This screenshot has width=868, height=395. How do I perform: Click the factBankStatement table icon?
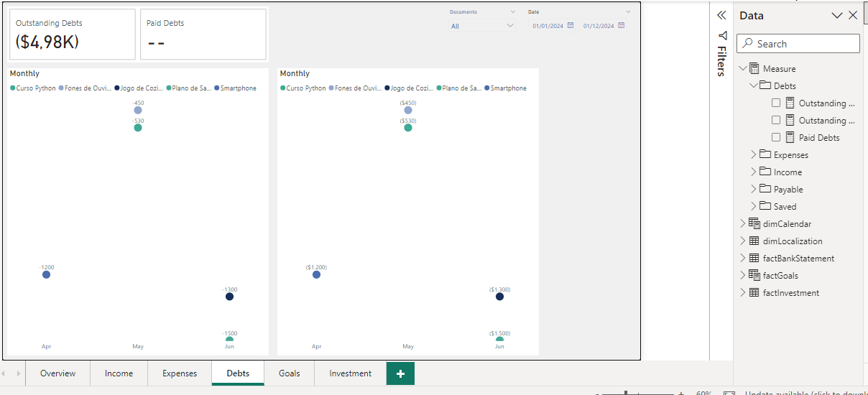[x=754, y=258]
